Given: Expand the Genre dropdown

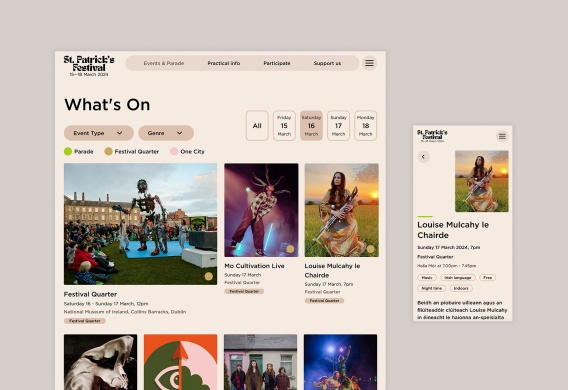Looking at the screenshot, I should click(x=166, y=133).
